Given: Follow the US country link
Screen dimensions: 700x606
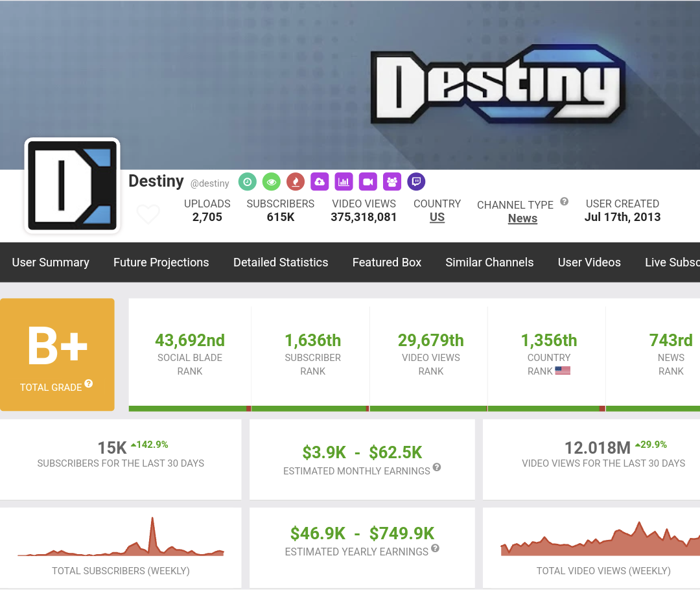Looking at the screenshot, I should [x=437, y=218].
